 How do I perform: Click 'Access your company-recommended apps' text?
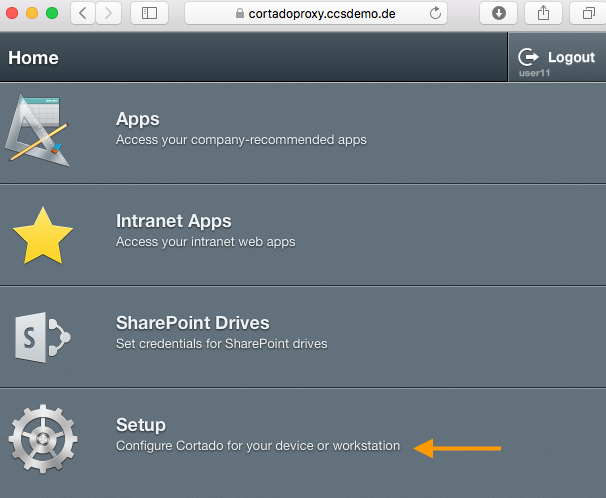coord(241,140)
